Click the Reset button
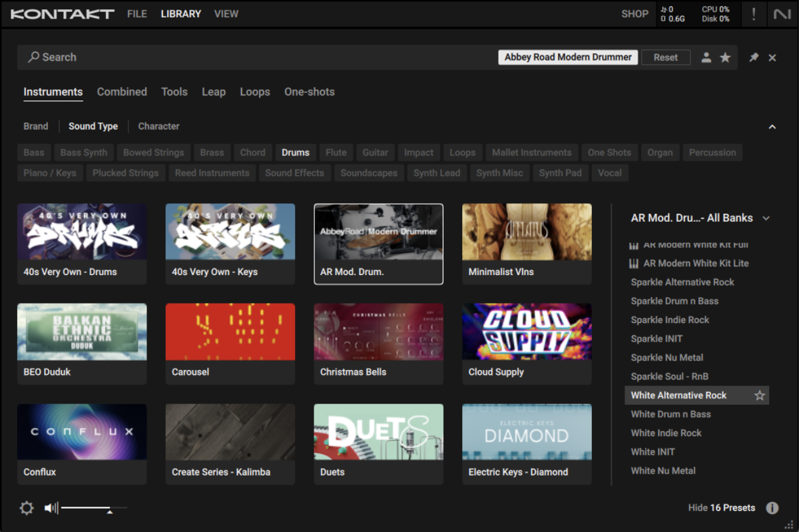 pyautogui.click(x=666, y=57)
